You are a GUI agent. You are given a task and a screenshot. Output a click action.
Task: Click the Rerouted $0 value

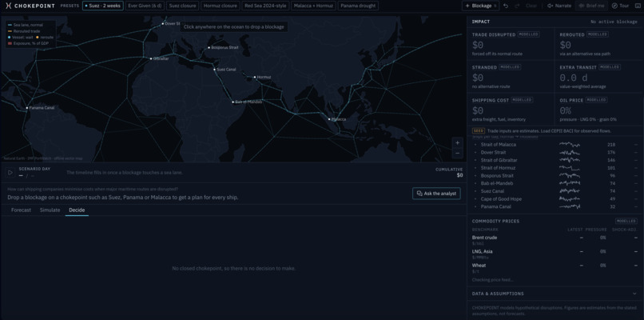click(x=566, y=45)
